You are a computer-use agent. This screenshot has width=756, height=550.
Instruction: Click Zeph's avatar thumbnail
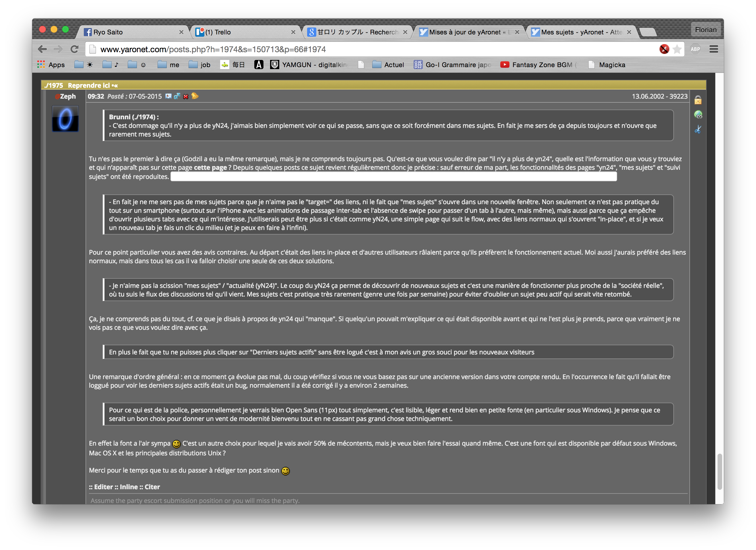pyautogui.click(x=65, y=119)
